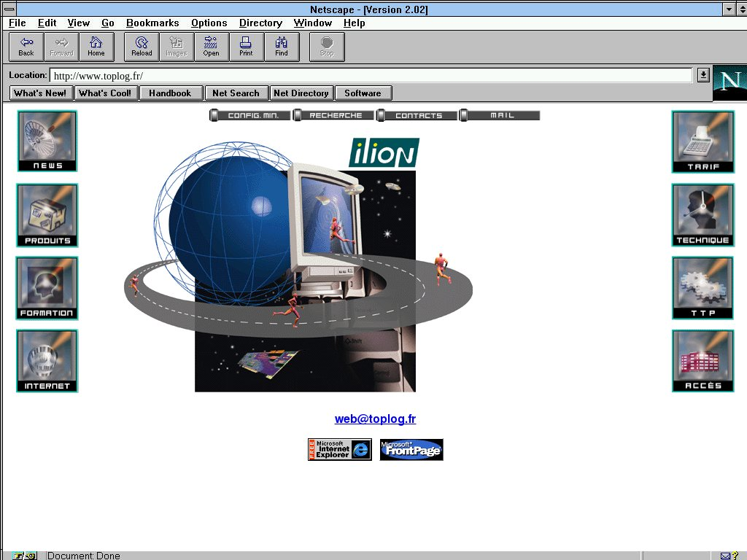The width and height of the screenshot is (747, 560).
Task: Open the ACCÈS building icon
Action: click(703, 361)
